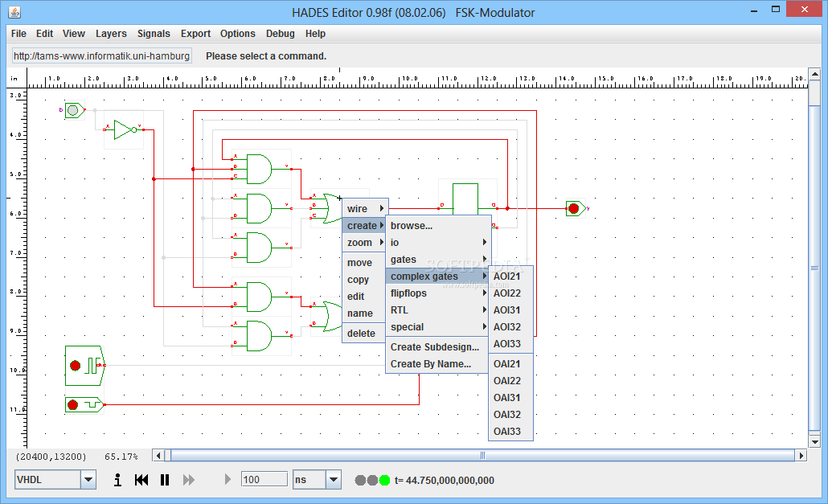Viewport: 828px width, 504px height.
Task: Select the AOI22 complex gate
Action: pyautogui.click(x=510, y=293)
